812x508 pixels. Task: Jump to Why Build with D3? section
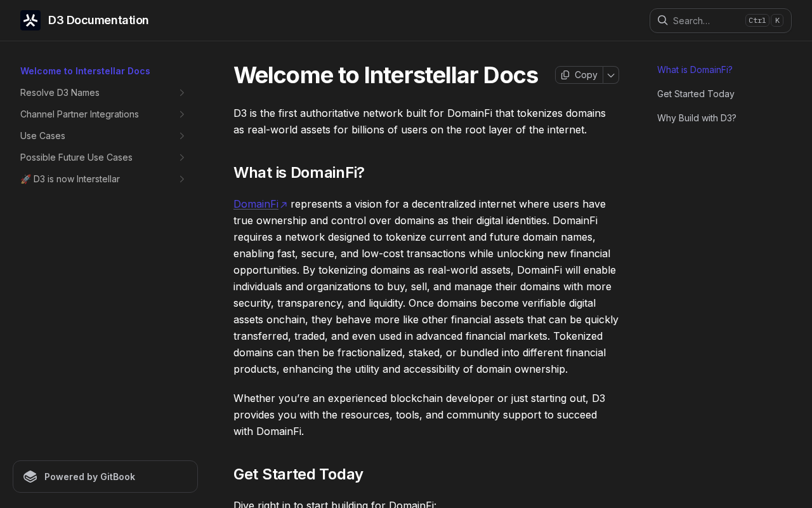pos(697,118)
